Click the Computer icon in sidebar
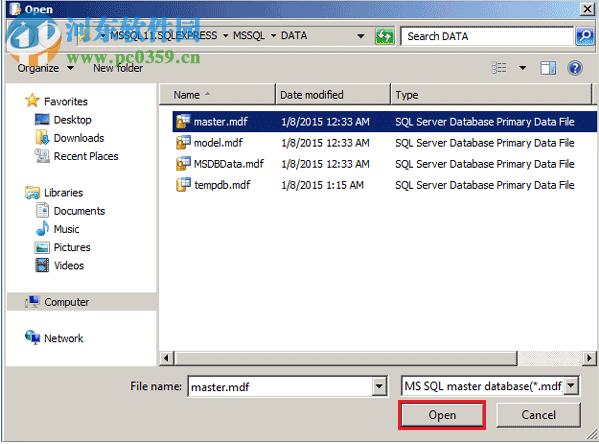599x444 pixels. [x=32, y=301]
